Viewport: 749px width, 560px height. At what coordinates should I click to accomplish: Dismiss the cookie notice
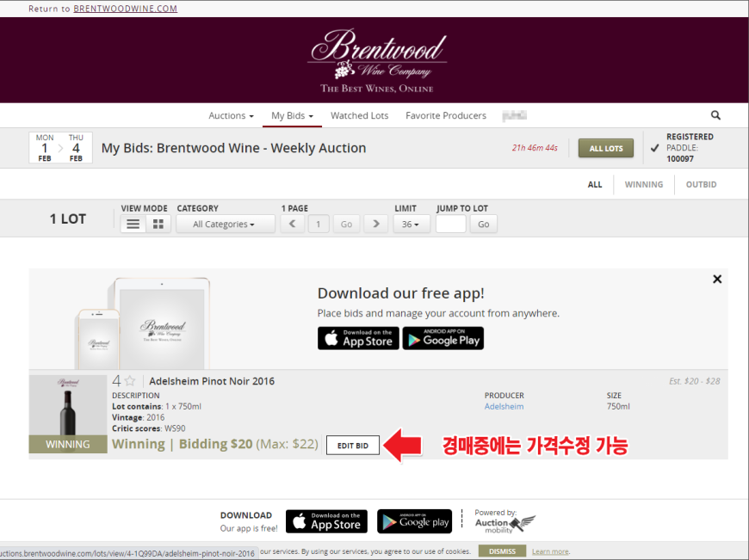(502, 551)
